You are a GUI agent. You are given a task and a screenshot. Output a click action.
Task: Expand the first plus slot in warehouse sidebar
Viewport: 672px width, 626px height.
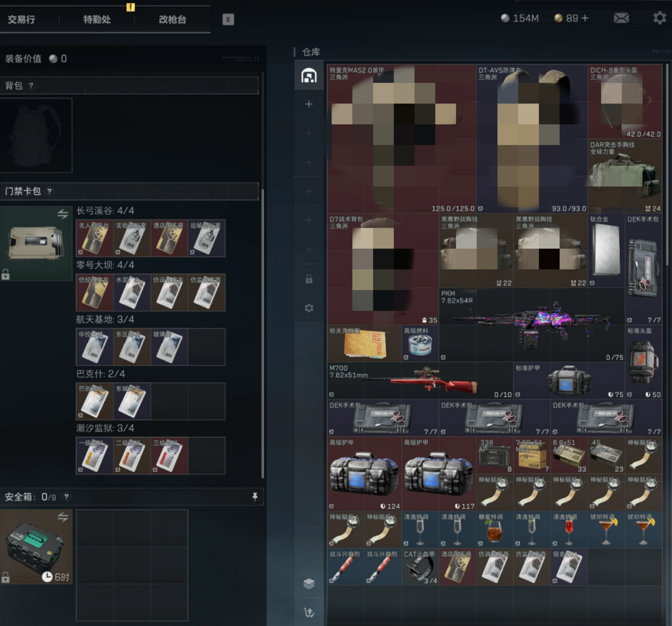pyautogui.click(x=309, y=105)
